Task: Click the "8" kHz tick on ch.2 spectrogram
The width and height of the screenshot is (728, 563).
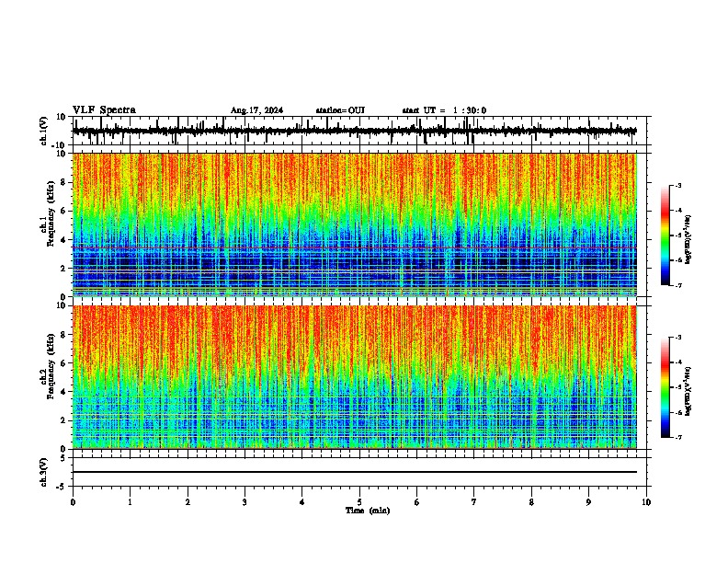Action: coord(64,335)
